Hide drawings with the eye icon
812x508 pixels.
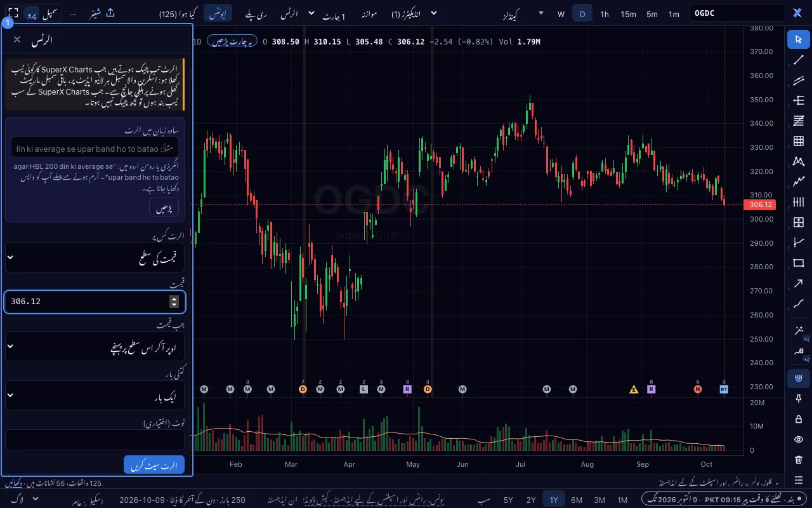(x=798, y=439)
